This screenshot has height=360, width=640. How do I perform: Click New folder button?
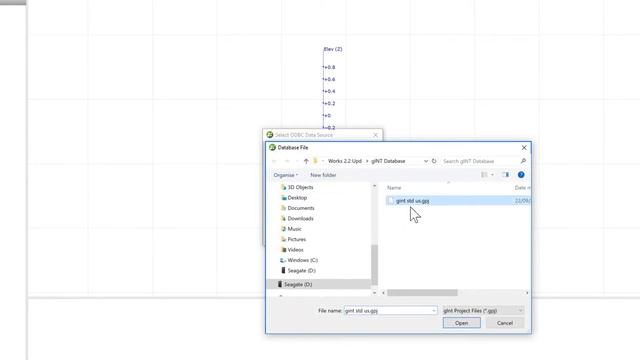(323, 175)
